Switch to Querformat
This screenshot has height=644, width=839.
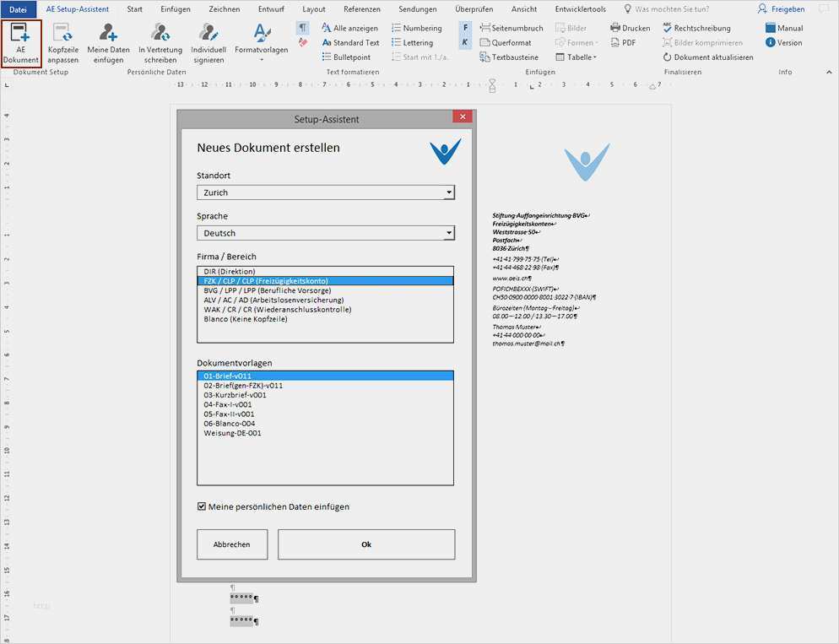[506, 42]
